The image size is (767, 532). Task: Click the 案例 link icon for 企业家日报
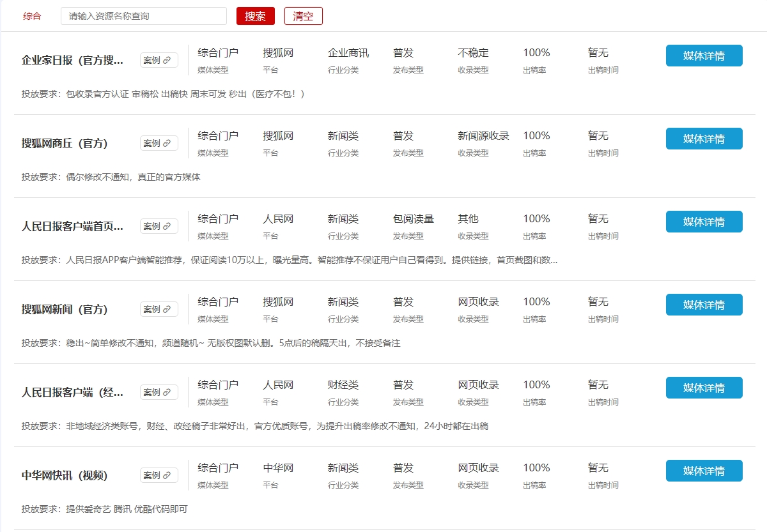tap(167, 61)
